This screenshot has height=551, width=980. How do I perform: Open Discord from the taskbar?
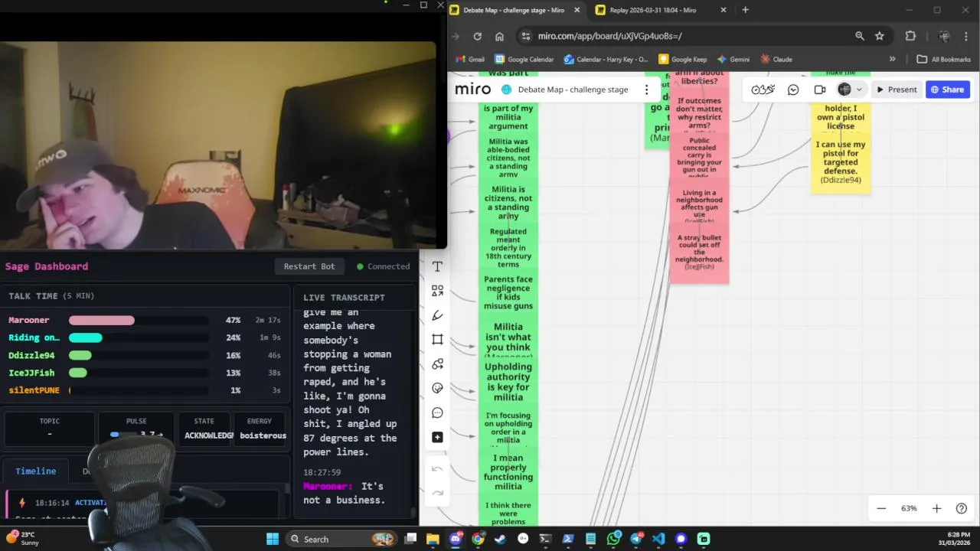456,539
